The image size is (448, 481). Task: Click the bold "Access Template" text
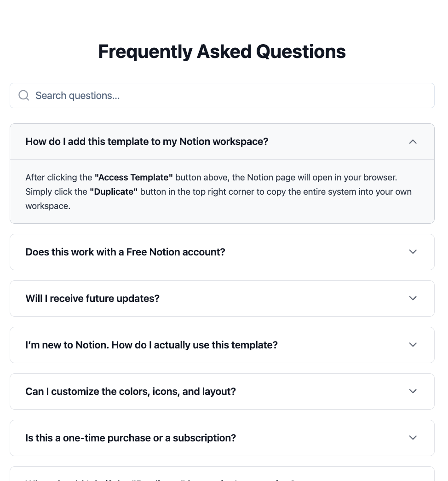pyautogui.click(x=133, y=177)
